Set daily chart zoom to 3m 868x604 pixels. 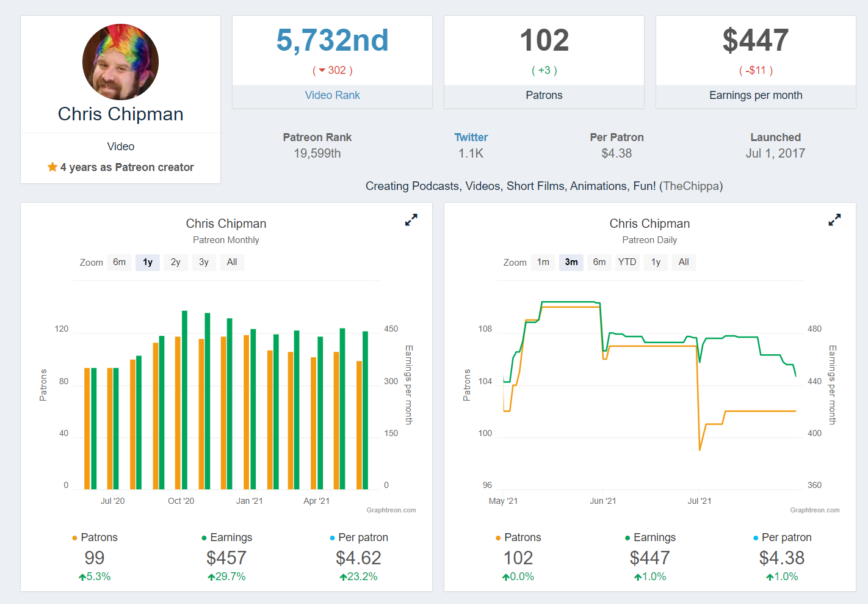tap(571, 262)
